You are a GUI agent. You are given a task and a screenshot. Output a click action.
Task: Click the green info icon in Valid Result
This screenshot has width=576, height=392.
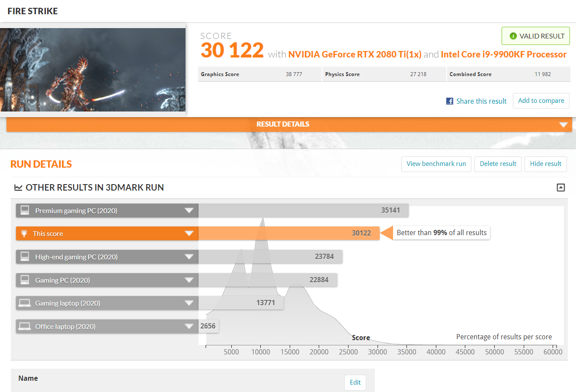click(513, 36)
